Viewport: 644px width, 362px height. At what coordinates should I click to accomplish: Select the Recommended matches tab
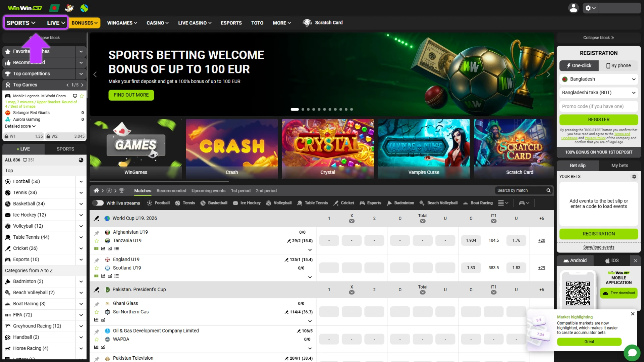[x=171, y=190]
